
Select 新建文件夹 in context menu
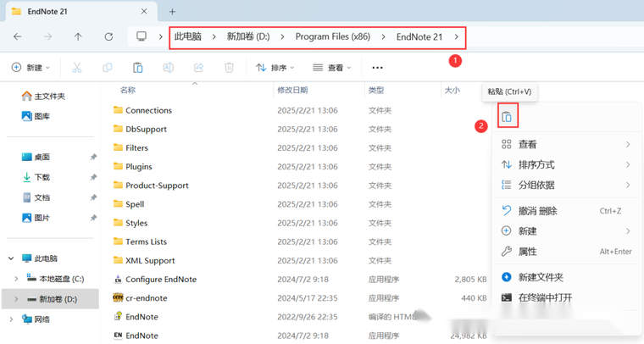[541, 277]
